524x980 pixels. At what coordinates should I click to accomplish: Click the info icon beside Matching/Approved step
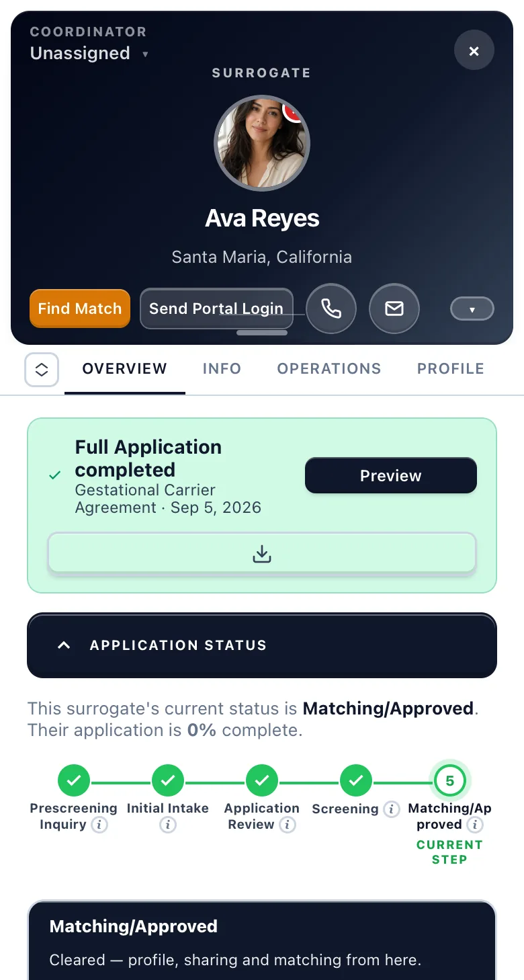475,825
